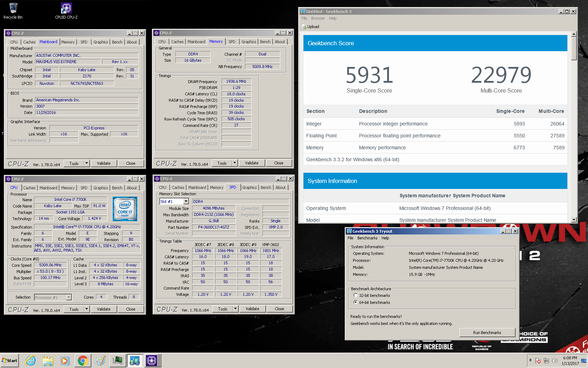This screenshot has height=368, width=588.
Task: Switch to CPU tab in Memory CPU-Z window
Action: coord(162,42)
